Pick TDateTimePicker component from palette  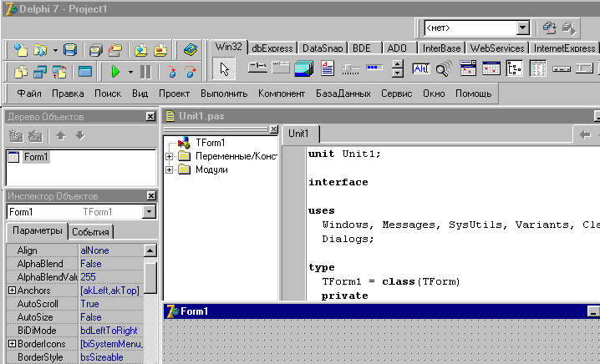tap(468, 68)
